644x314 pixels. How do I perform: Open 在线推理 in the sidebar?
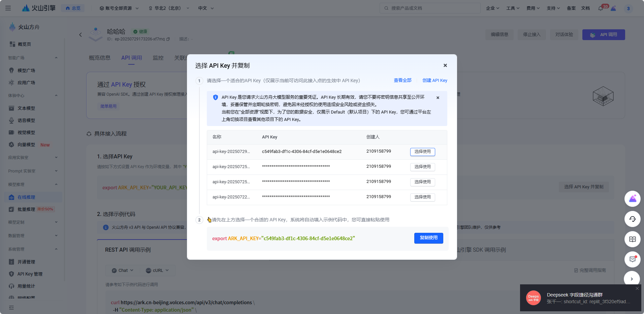click(33, 197)
